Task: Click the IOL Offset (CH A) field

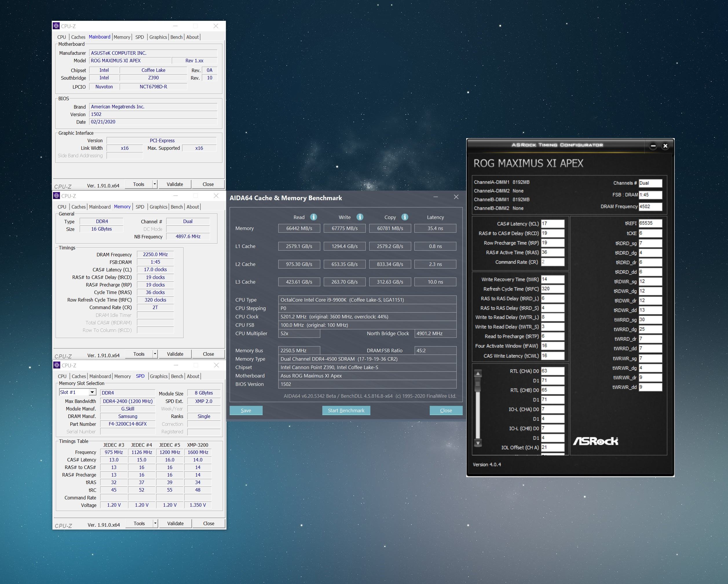Action: coord(553,447)
